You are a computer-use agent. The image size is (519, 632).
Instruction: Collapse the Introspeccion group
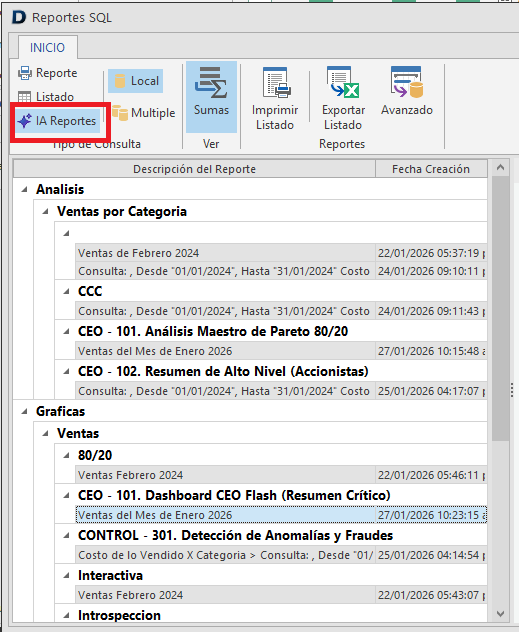click(x=67, y=615)
